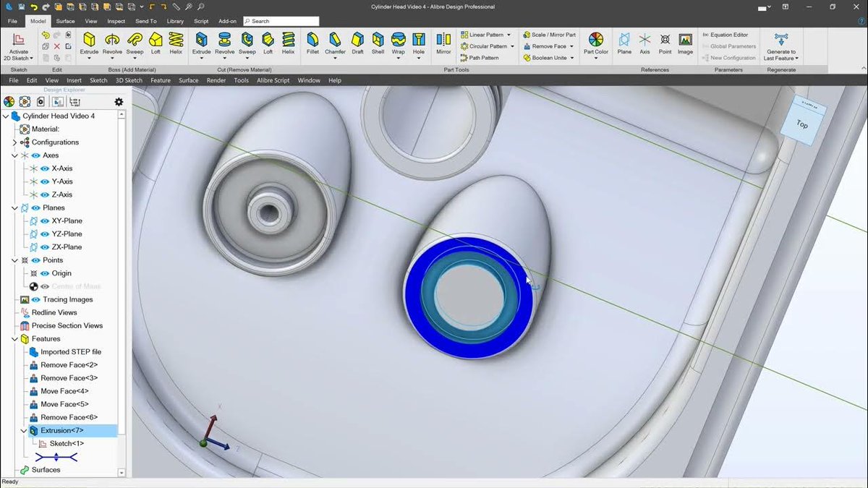868x488 pixels.
Task: Select the Boss Revolve tool
Action: pyautogui.click(x=112, y=43)
